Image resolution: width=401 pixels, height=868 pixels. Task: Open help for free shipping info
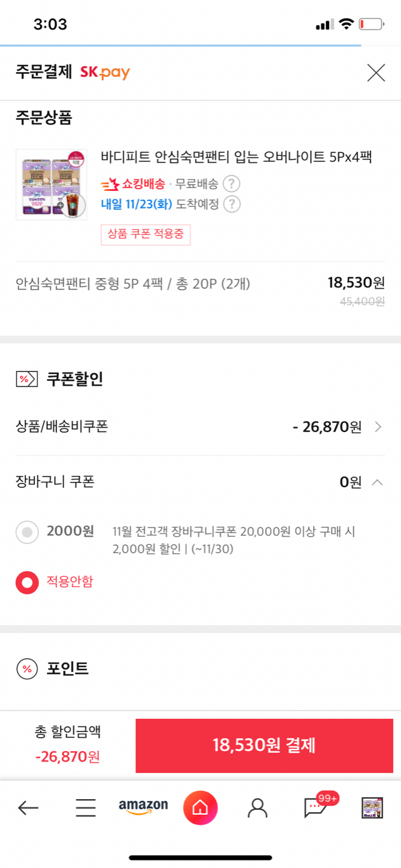pos(232,184)
